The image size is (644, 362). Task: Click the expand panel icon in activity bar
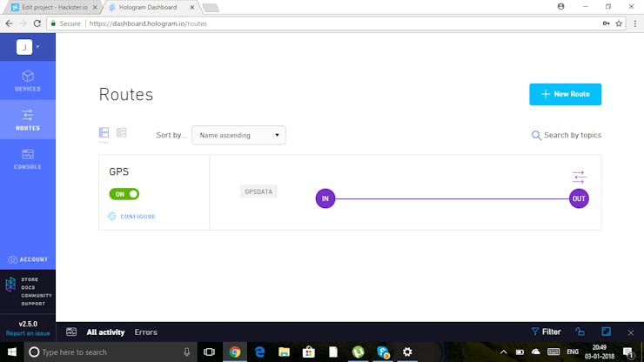point(607,332)
